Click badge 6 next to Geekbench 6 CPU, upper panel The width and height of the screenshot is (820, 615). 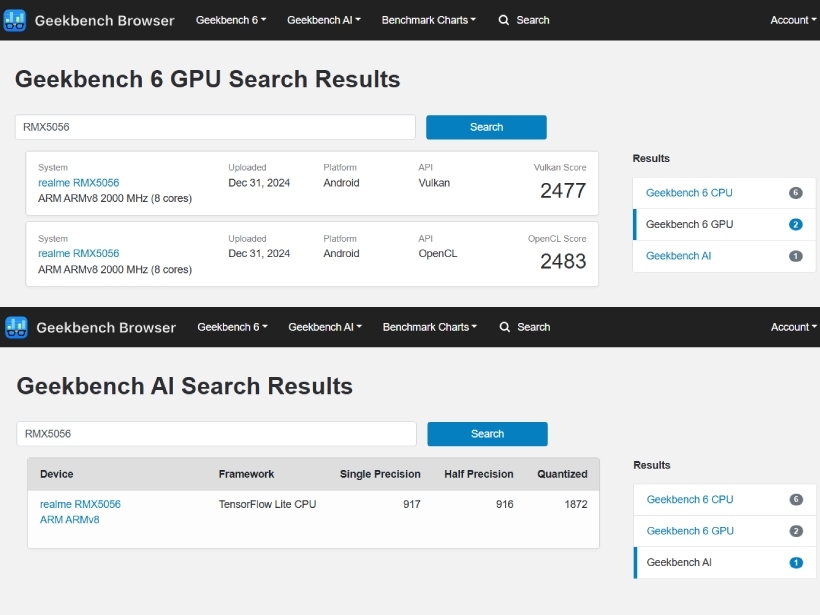pos(795,193)
